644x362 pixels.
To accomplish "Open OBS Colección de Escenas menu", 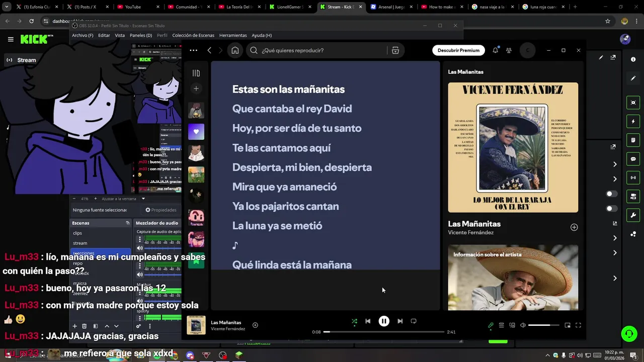I will pyautogui.click(x=193, y=35).
